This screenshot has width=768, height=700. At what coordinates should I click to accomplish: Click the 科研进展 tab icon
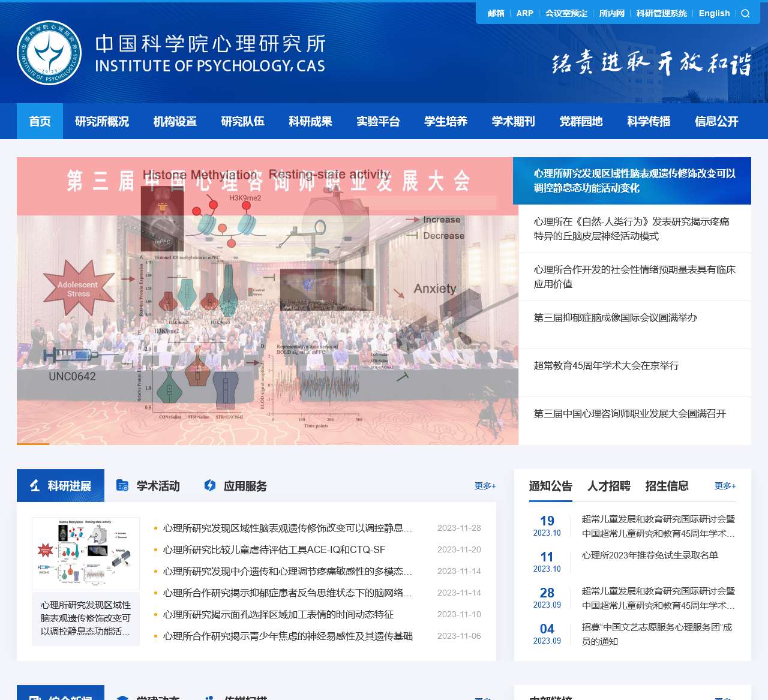coord(35,485)
